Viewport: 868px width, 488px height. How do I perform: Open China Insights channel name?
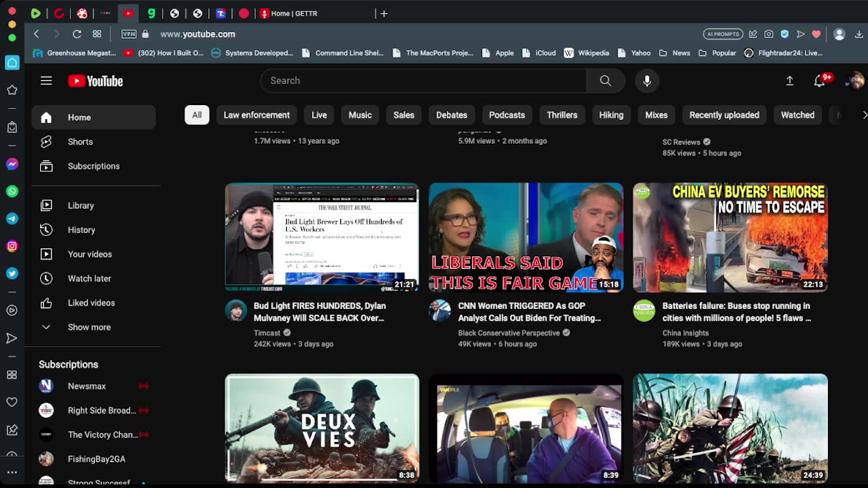tap(686, 333)
